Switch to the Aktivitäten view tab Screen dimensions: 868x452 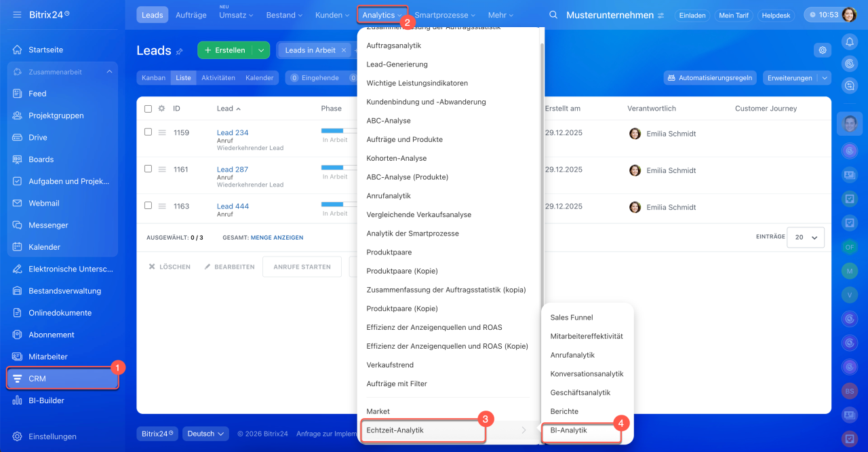point(218,78)
